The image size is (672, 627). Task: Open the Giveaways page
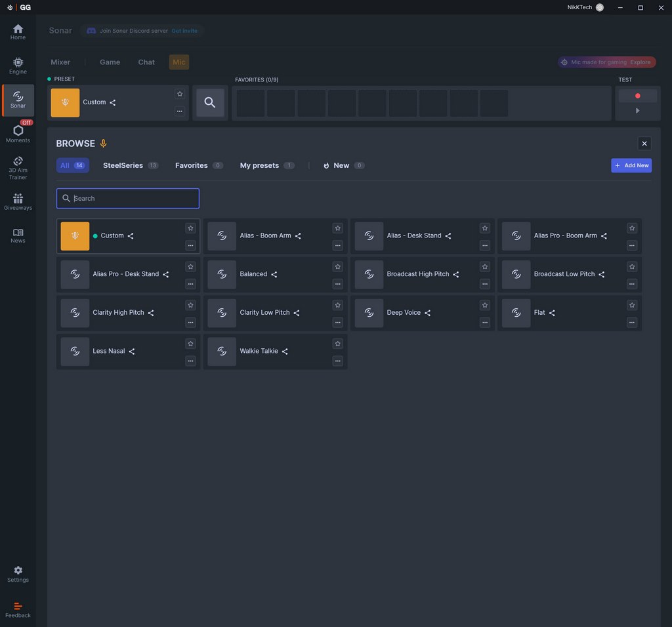pyautogui.click(x=18, y=202)
